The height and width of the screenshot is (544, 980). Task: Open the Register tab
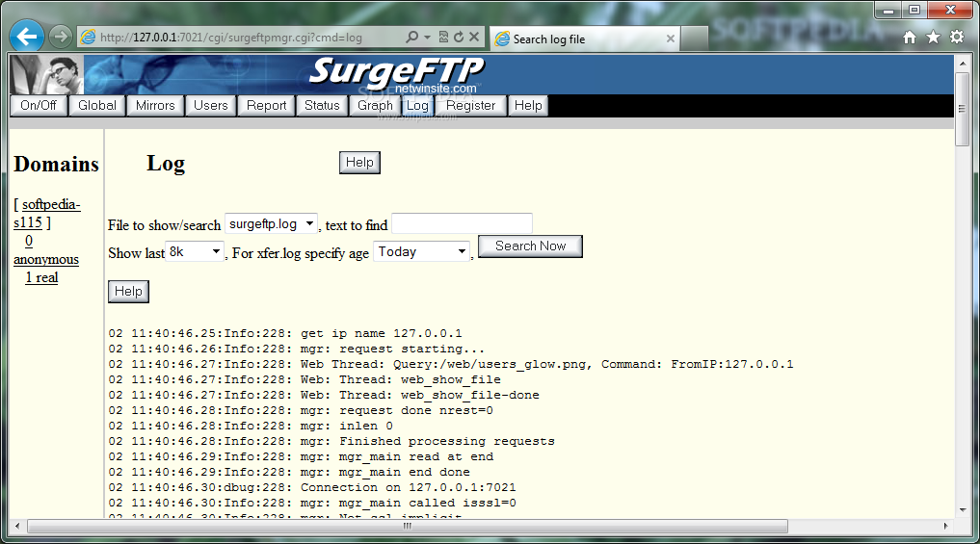(x=470, y=106)
